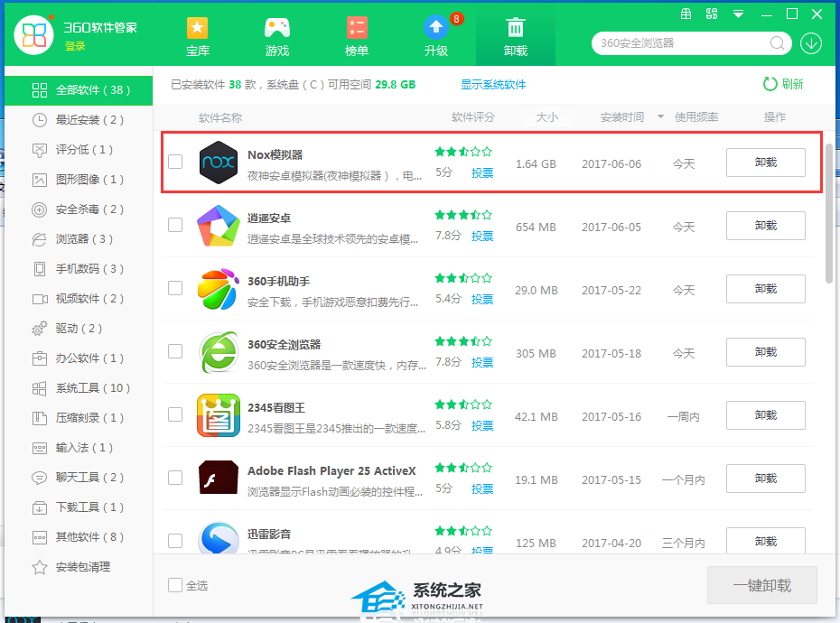Viewport: 840px width, 623px height.
Task: Click 投票 for Nox模拟器
Action: (482, 173)
